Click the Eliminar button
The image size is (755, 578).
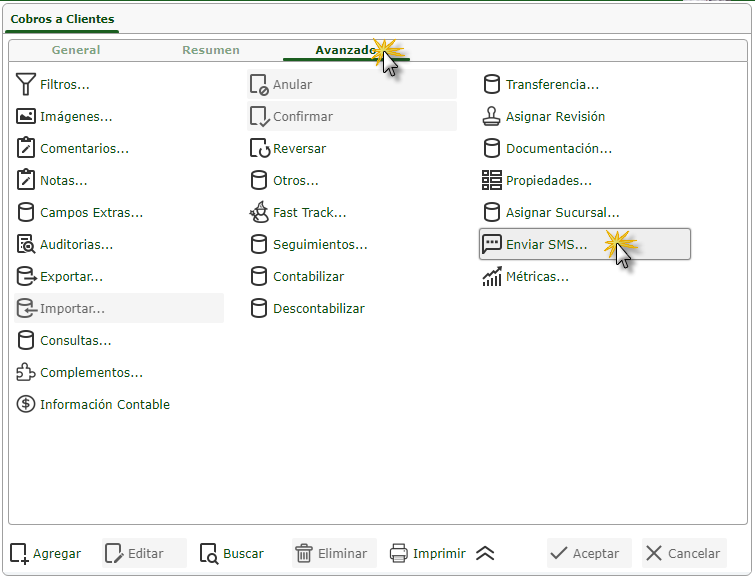(334, 553)
